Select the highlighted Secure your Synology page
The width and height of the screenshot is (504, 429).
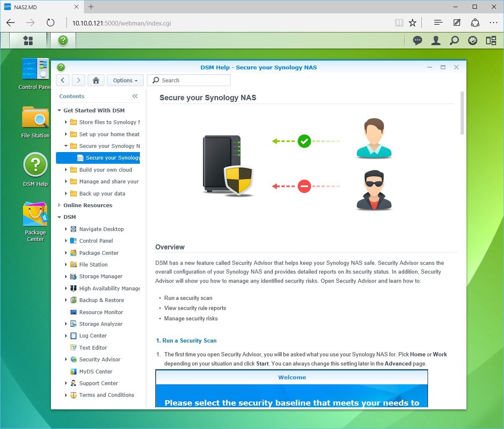(x=98, y=158)
